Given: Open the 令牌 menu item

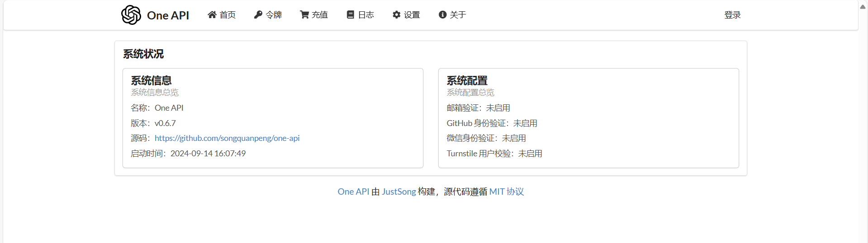Looking at the screenshot, I should (268, 15).
